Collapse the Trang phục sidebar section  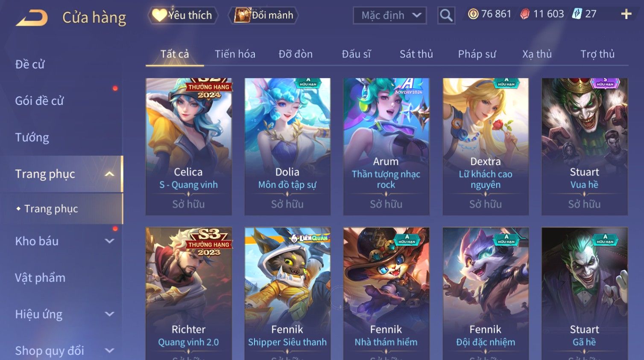110,174
